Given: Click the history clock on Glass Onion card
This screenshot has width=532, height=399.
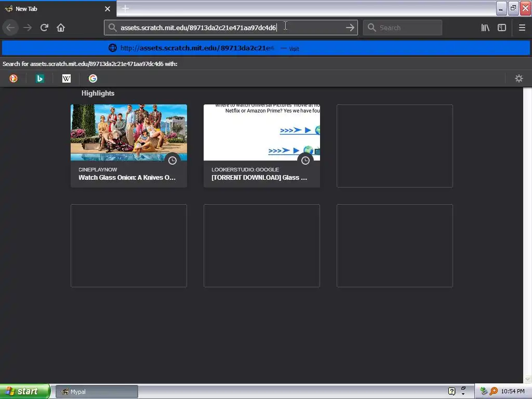Looking at the screenshot, I should pos(172,161).
